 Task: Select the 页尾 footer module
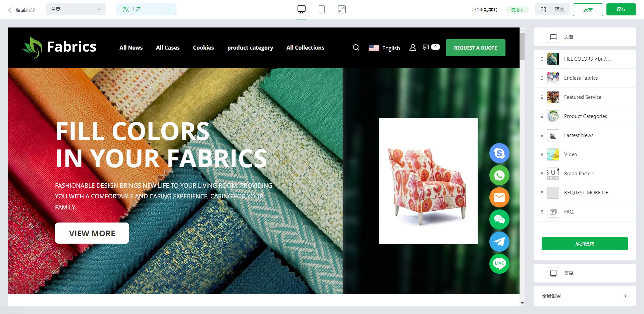[x=585, y=273]
